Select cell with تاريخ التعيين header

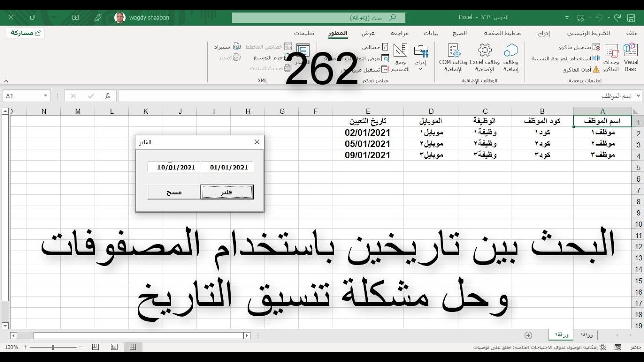coord(368,121)
